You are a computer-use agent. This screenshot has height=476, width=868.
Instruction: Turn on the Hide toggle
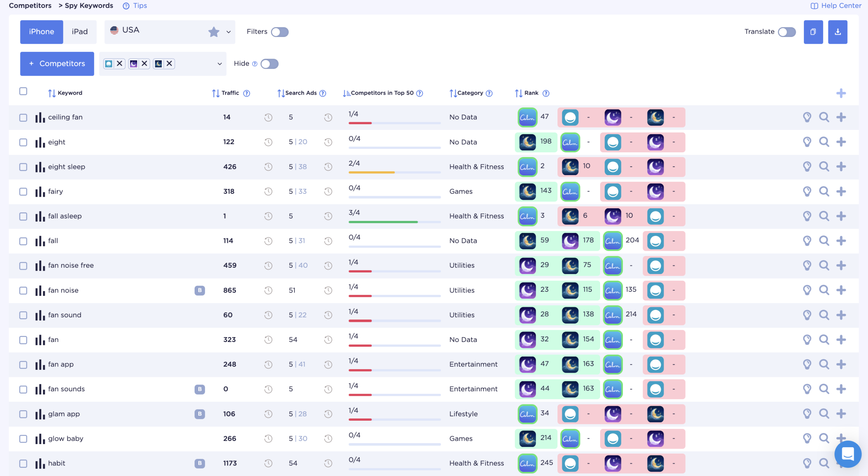(x=270, y=64)
